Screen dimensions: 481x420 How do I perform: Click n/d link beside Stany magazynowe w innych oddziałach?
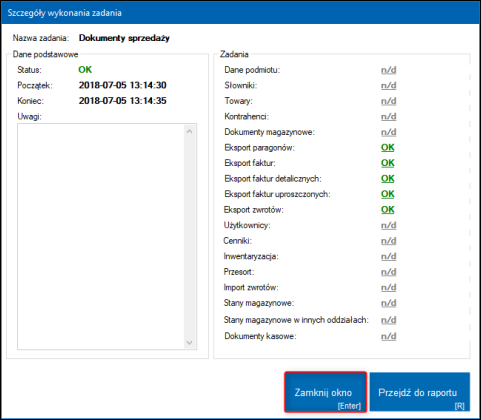coord(389,320)
